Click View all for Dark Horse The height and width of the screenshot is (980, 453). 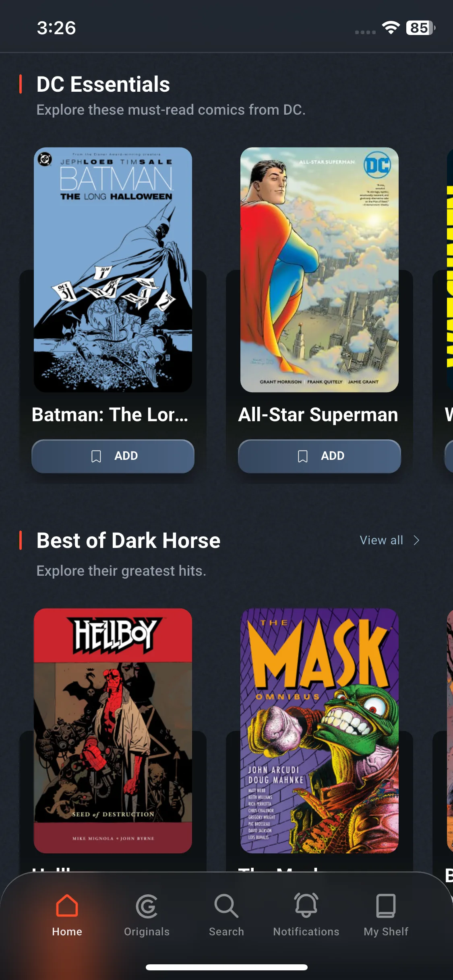tap(381, 540)
